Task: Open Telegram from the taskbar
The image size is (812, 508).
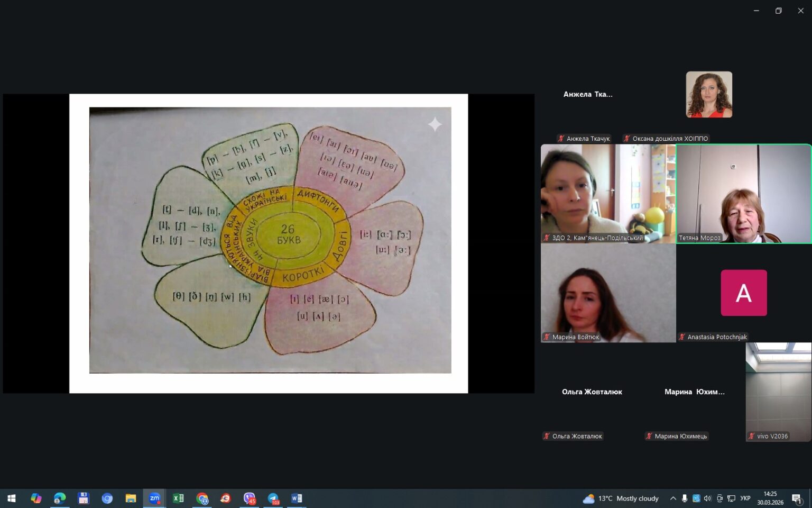Action: [x=273, y=498]
